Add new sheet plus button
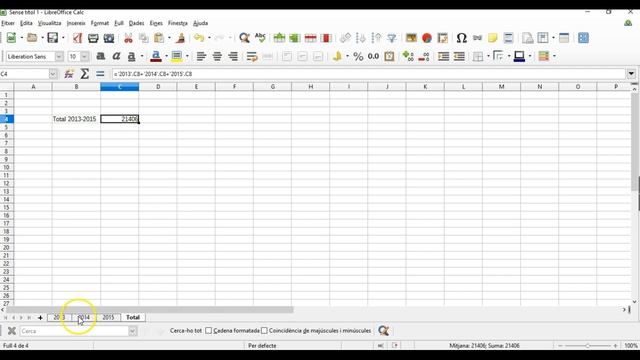 (40, 318)
